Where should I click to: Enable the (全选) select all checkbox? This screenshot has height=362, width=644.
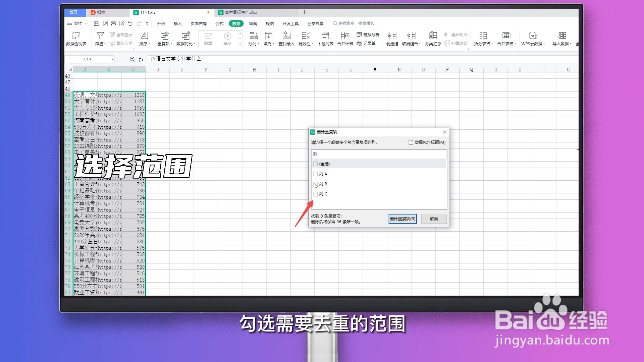click(316, 164)
